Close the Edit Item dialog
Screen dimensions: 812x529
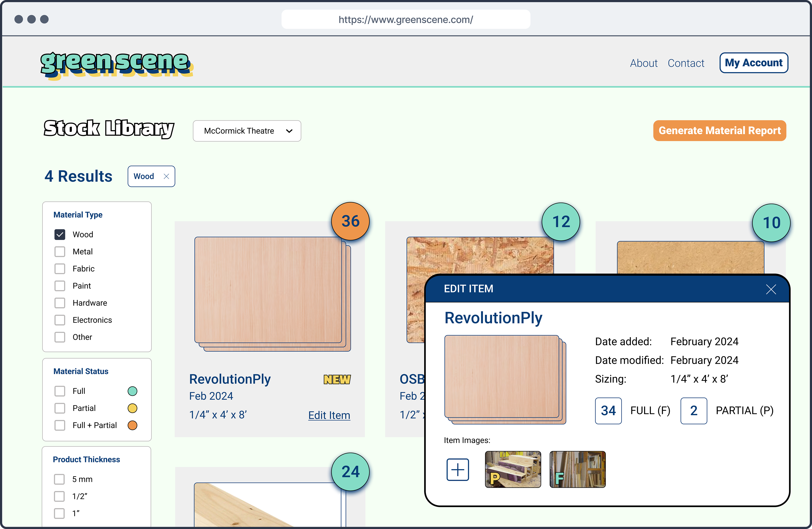tap(771, 289)
